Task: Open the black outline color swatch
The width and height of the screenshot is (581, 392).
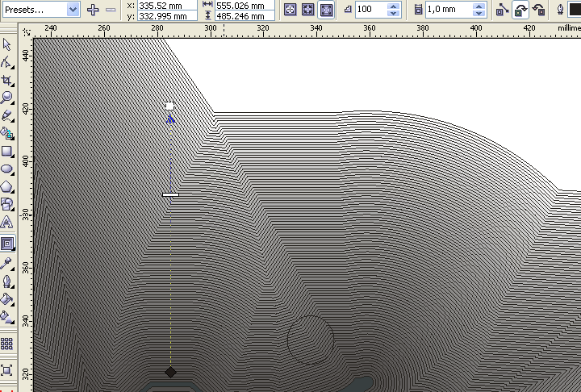Action: coord(575,10)
